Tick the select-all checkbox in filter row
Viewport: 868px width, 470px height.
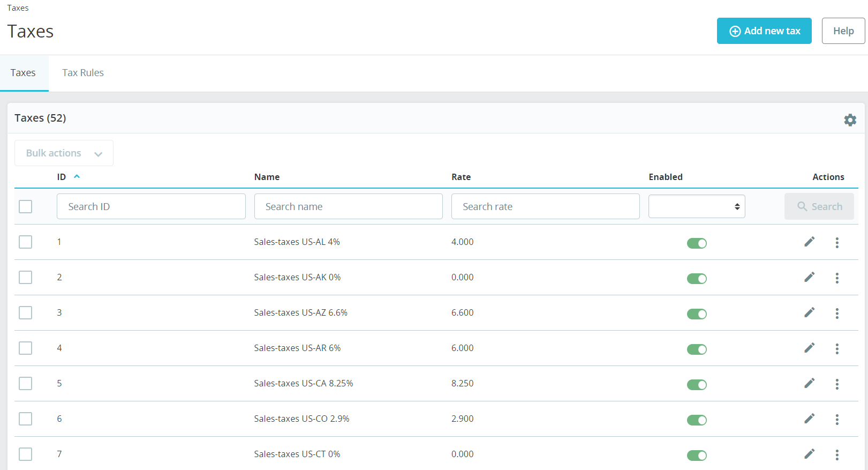[25, 206]
